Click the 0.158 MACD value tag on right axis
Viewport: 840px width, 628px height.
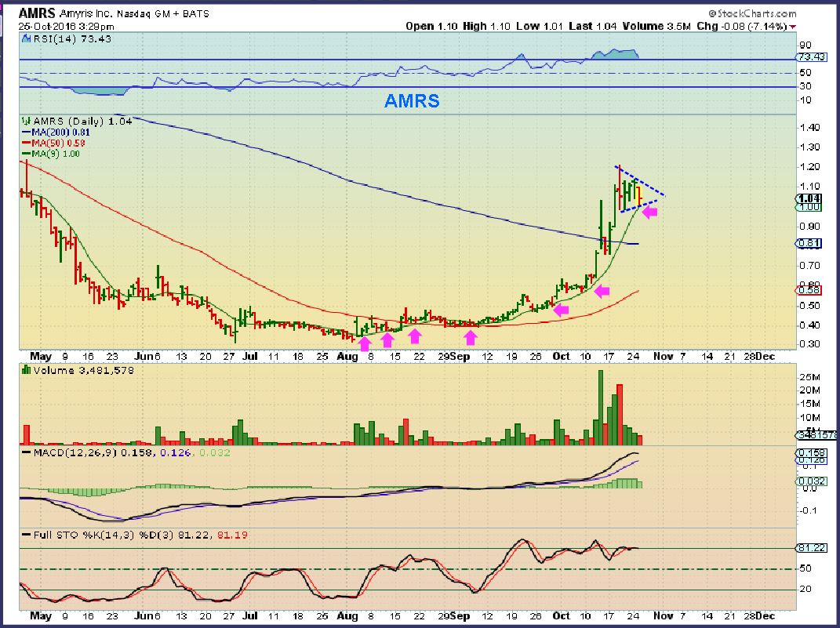(812, 453)
